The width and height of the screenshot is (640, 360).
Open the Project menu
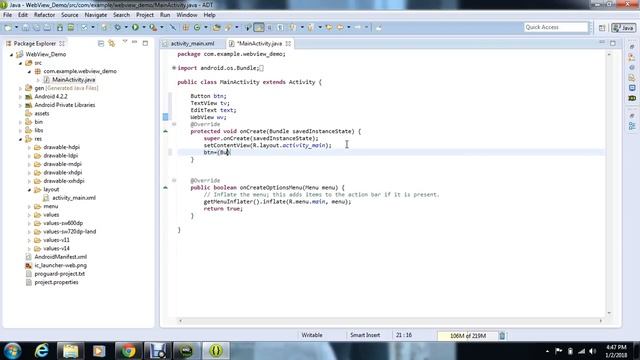(145, 15)
